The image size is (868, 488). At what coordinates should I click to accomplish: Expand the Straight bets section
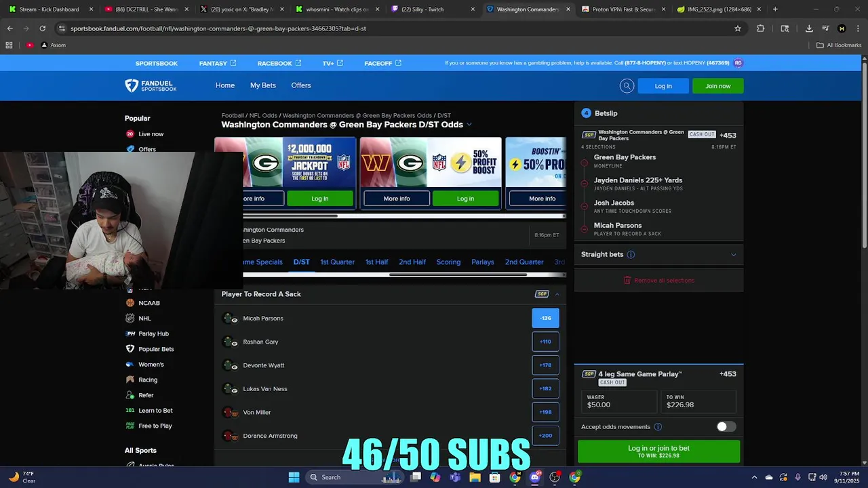733,255
